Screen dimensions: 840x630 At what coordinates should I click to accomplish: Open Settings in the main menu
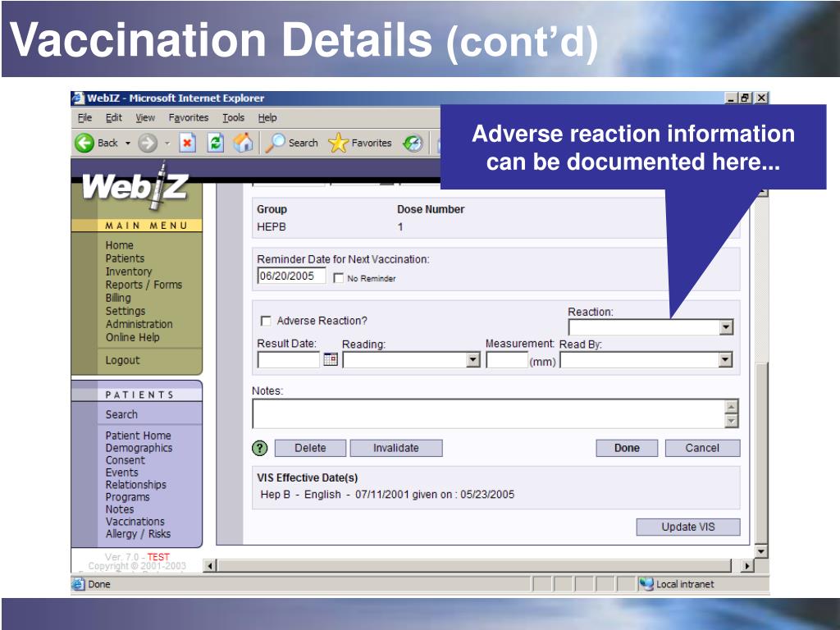tap(126, 311)
